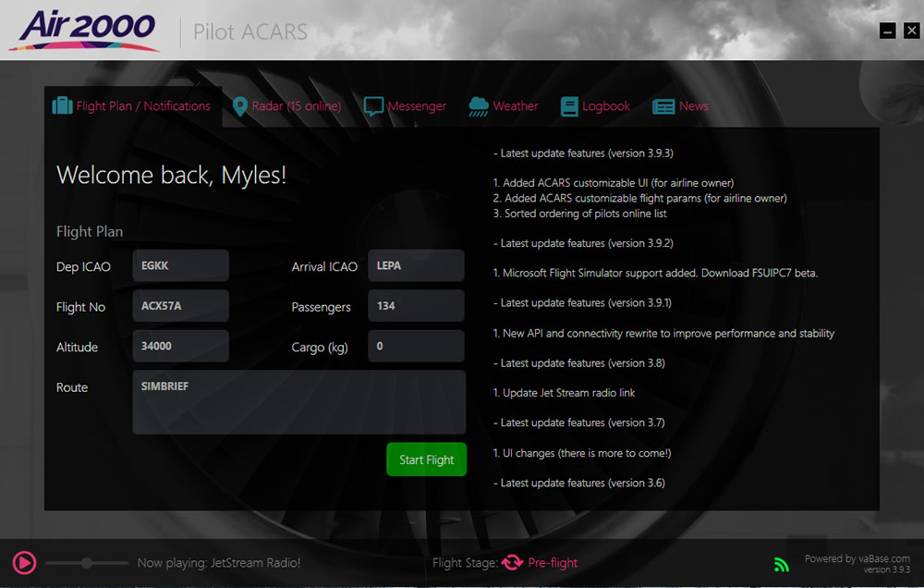924x588 pixels.
Task: Click the Flight Plan suitcase icon
Action: (x=62, y=105)
